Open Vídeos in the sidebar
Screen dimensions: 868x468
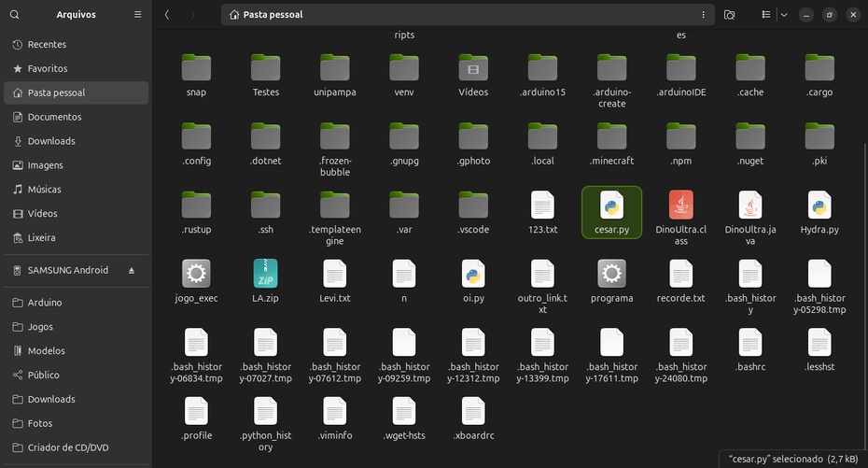click(x=76, y=213)
